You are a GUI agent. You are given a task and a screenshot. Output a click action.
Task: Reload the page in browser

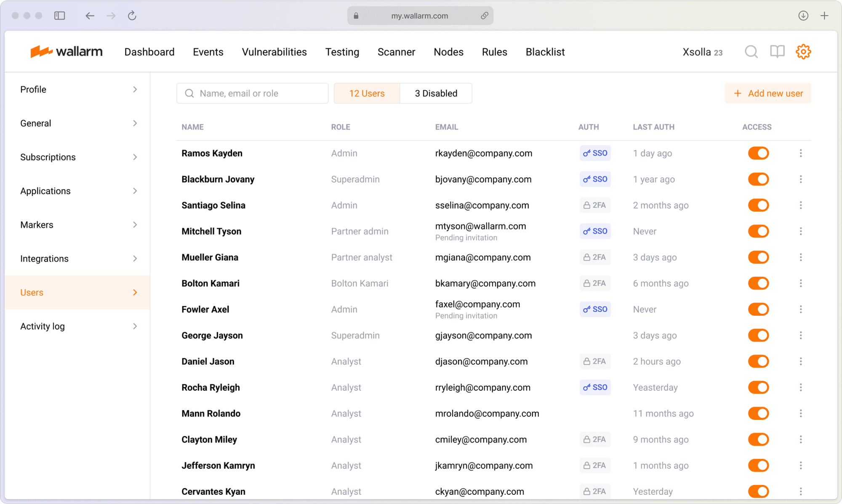tap(132, 16)
